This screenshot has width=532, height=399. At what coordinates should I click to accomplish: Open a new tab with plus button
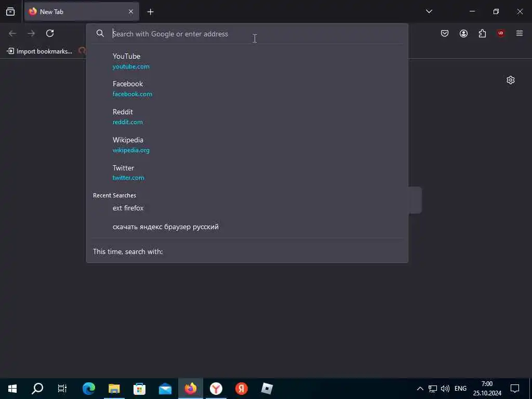(150, 12)
